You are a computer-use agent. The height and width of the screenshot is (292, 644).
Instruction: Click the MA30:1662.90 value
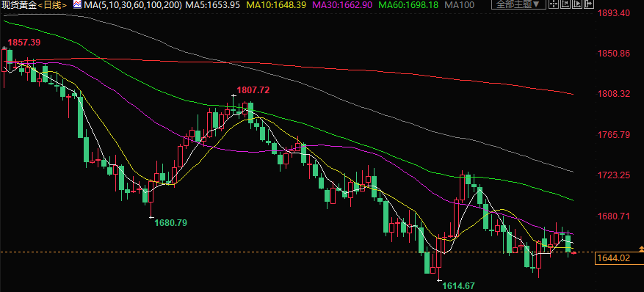pyautogui.click(x=341, y=5)
